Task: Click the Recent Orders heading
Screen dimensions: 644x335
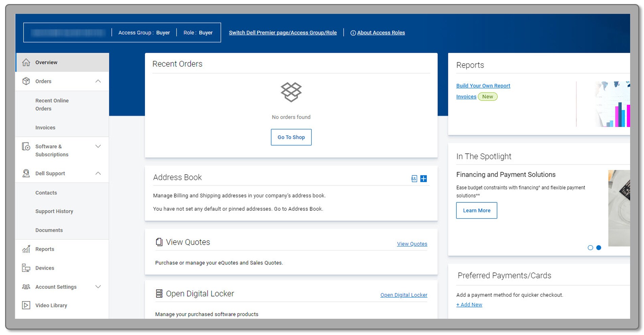Action: click(177, 64)
